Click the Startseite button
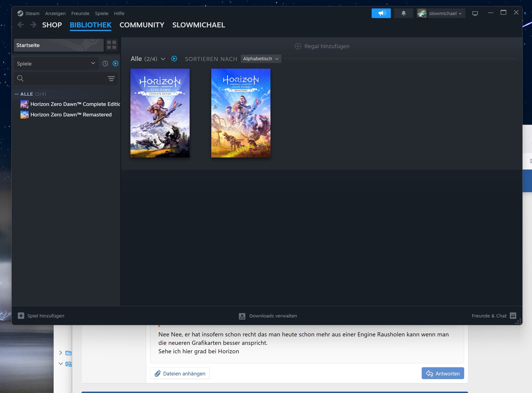This screenshot has width=532, height=393. click(59, 45)
